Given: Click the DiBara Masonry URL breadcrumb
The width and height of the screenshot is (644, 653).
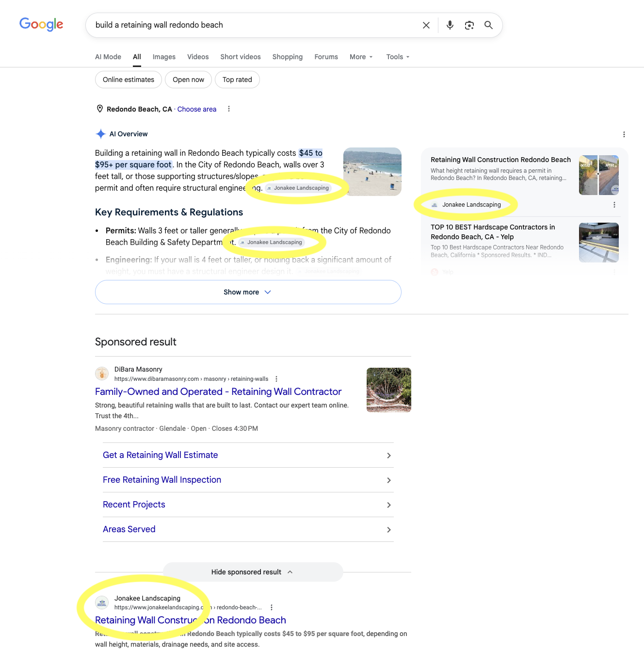Looking at the screenshot, I should click(x=191, y=379).
